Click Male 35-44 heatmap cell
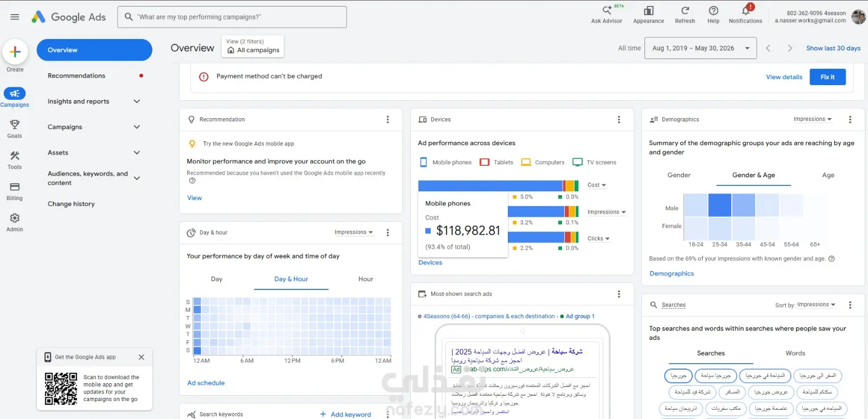Viewport: 868px width, 419px height. click(744, 205)
